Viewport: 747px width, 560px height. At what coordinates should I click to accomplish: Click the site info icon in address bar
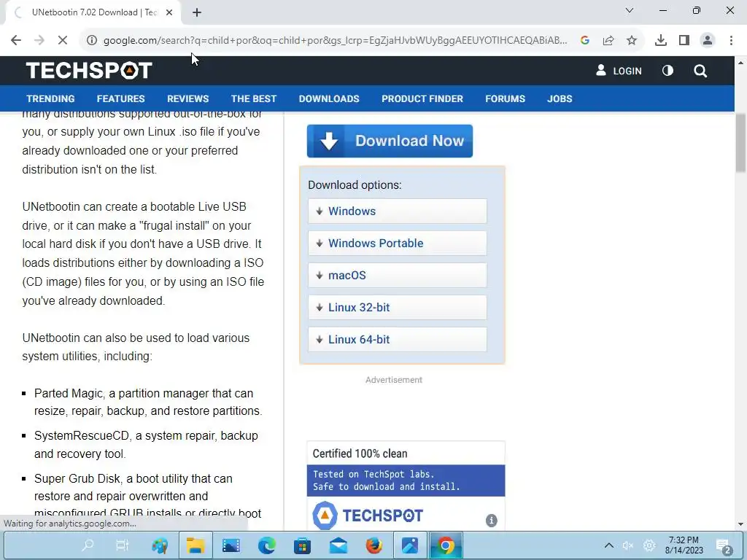pos(91,41)
